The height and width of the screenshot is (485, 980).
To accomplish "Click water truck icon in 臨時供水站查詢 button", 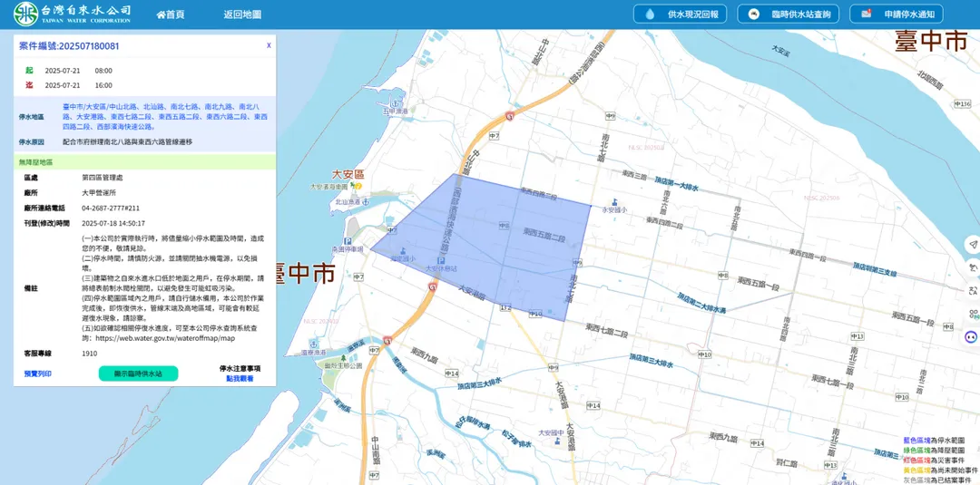I will (753, 14).
